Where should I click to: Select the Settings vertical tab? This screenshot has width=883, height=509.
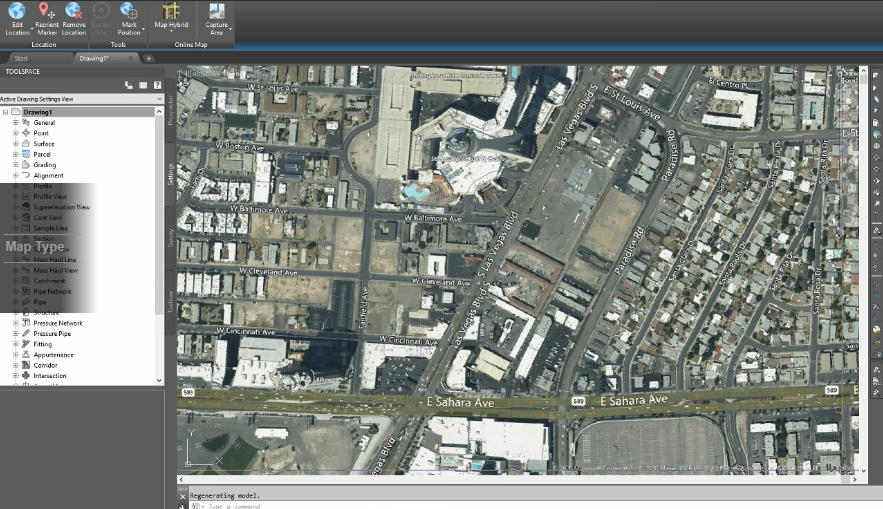(171, 174)
